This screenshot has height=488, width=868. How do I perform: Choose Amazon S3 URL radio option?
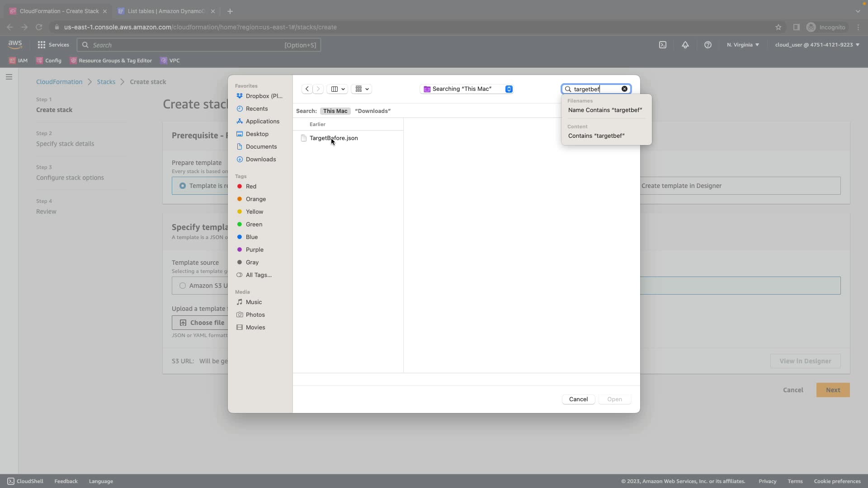pyautogui.click(x=183, y=286)
